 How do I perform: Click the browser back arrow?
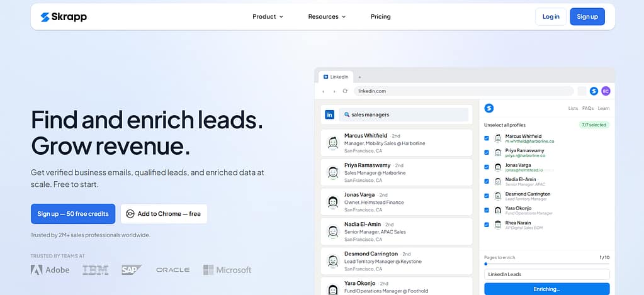[x=323, y=91]
